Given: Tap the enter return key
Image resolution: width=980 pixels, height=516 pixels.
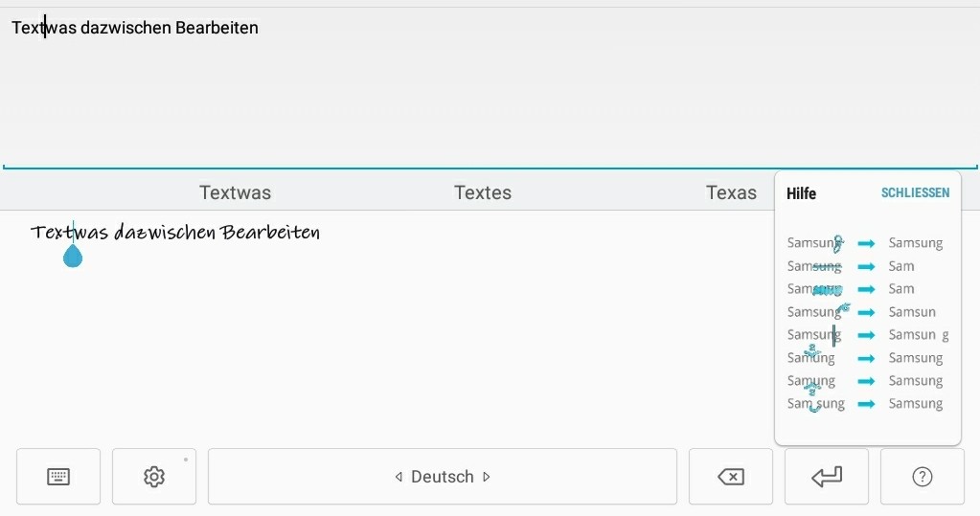Looking at the screenshot, I should tap(827, 477).
